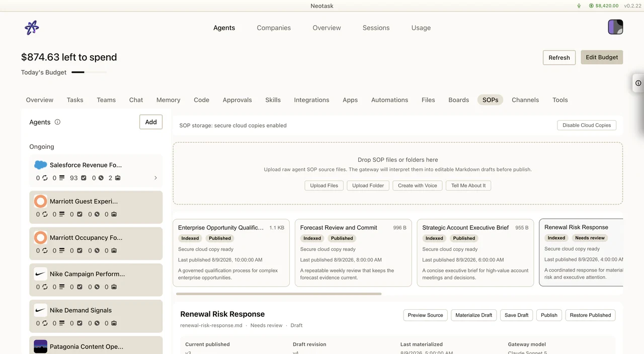
Task: Click the horizontal scrollbar under SOP cards
Action: point(279,294)
